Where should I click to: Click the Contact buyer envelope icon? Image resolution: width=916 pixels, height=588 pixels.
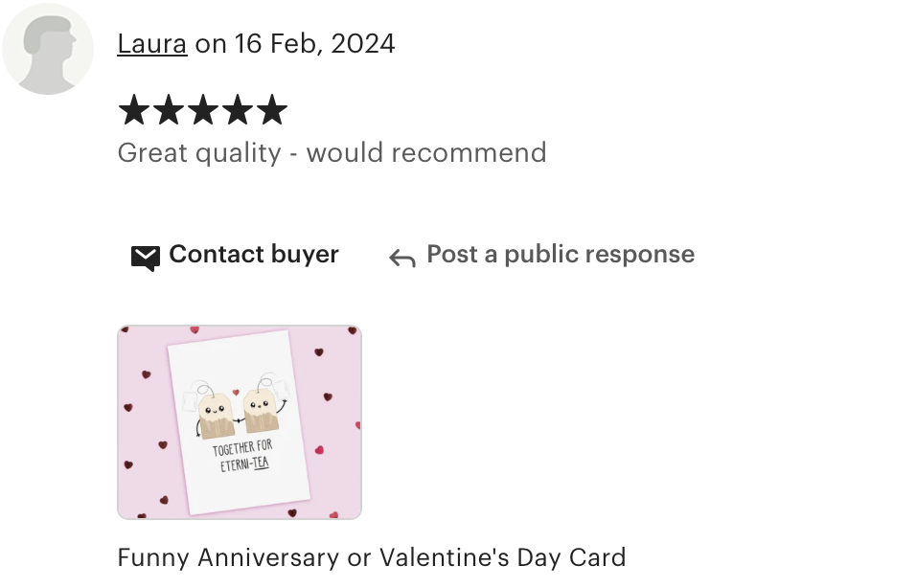point(146,258)
